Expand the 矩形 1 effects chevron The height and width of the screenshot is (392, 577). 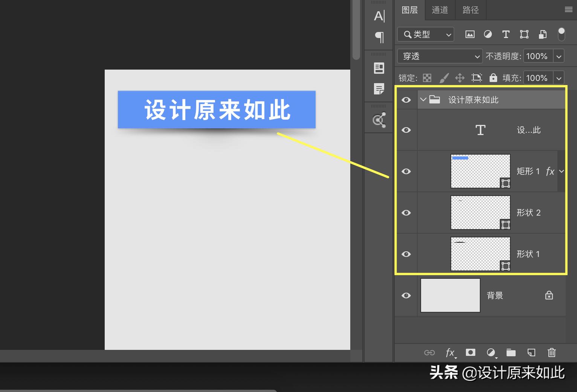[561, 171]
